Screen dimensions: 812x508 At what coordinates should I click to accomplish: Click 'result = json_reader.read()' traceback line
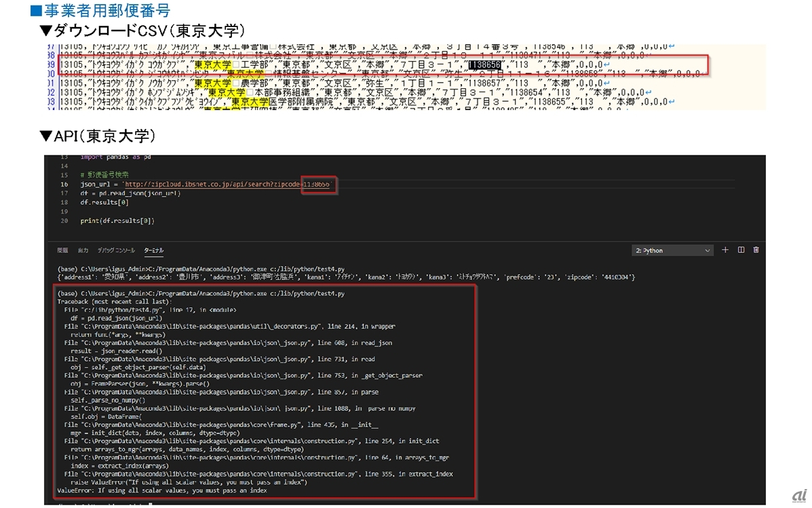click(x=117, y=351)
